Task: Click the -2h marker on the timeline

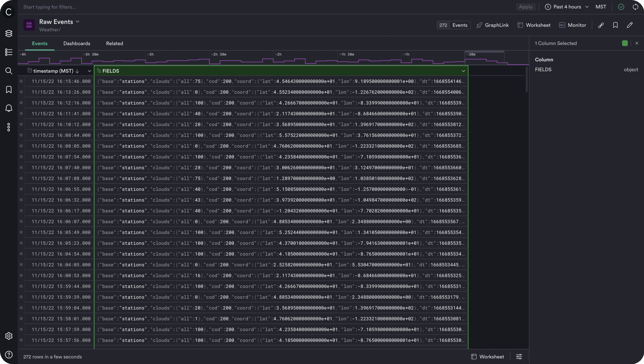Action: click(x=278, y=54)
